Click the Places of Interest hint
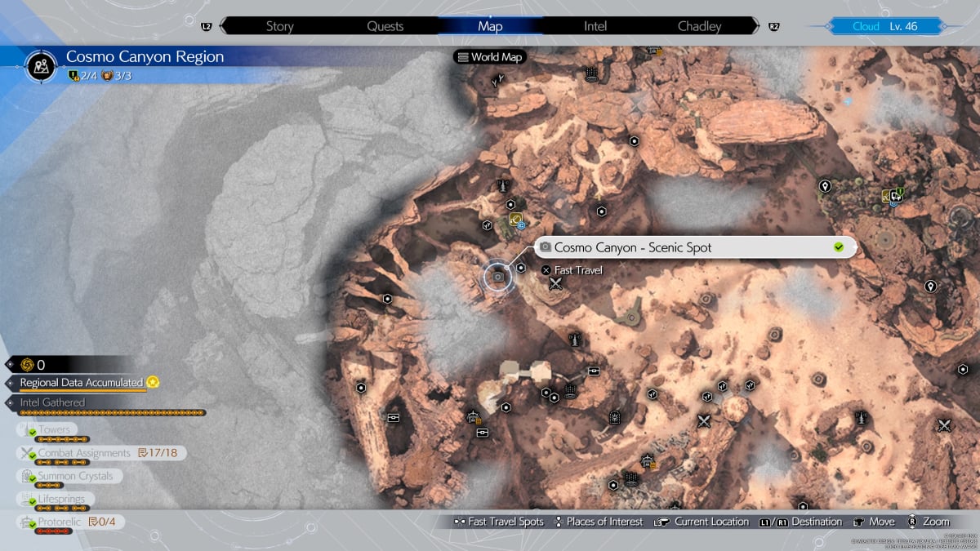 [x=598, y=522]
